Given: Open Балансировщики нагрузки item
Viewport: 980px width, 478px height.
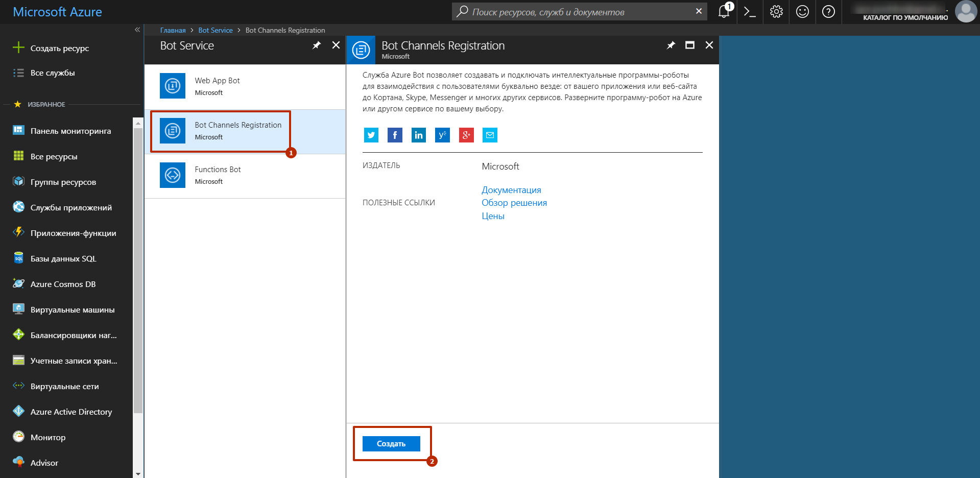Looking at the screenshot, I should [x=74, y=335].
